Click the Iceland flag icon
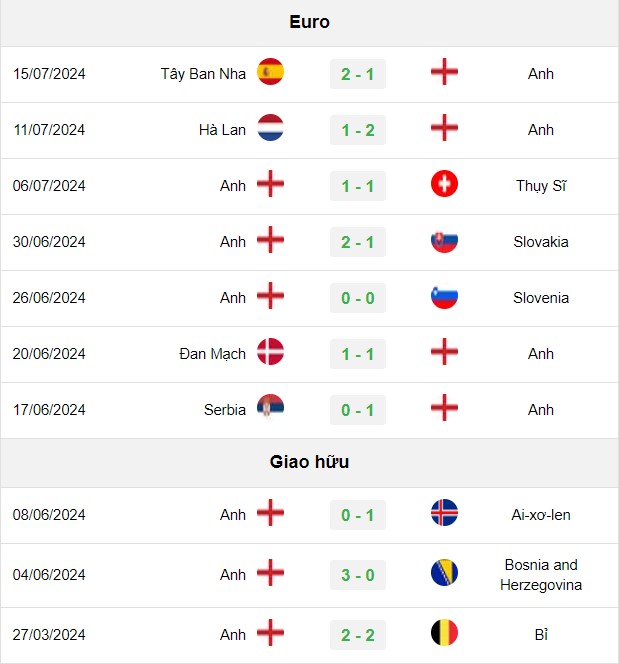Image resolution: width=619 pixels, height=664 pixels. pyautogui.click(x=444, y=512)
